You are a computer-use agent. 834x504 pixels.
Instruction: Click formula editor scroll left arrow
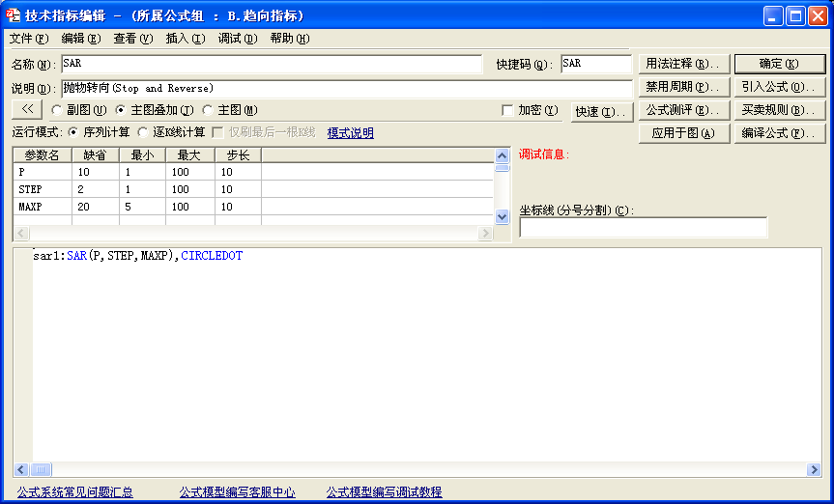21,469
